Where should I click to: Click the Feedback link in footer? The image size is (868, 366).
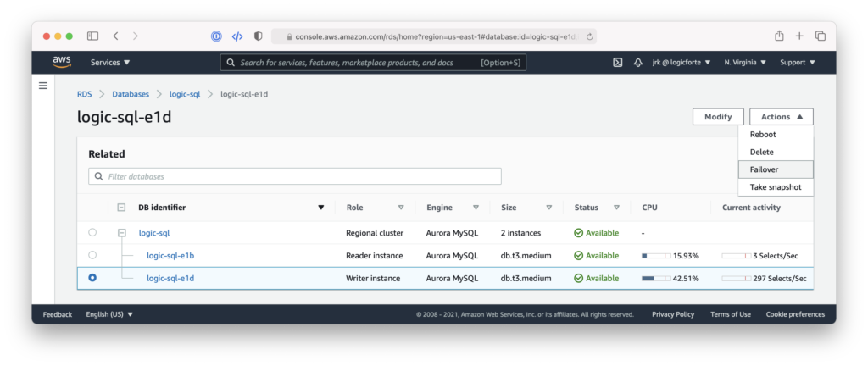click(58, 314)
